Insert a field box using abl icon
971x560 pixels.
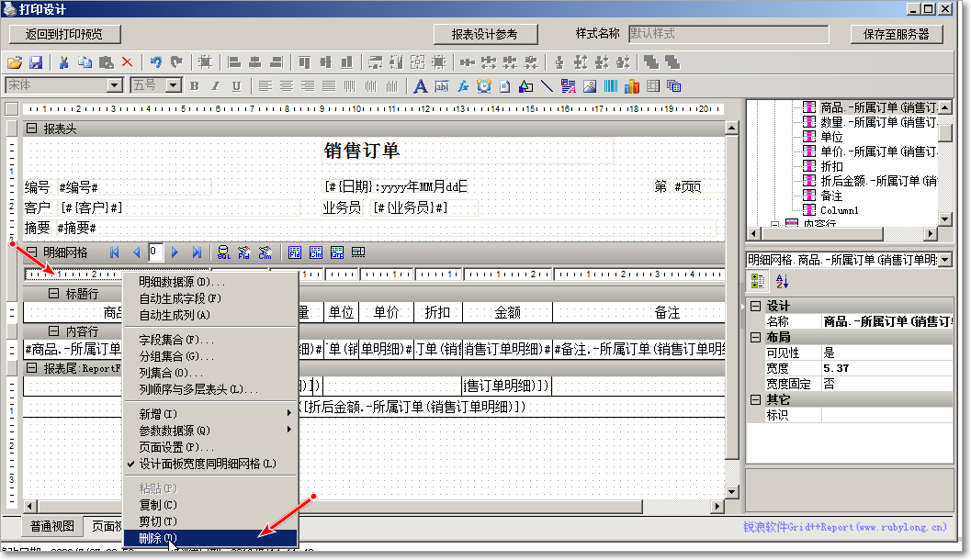[x=442, y=86]
